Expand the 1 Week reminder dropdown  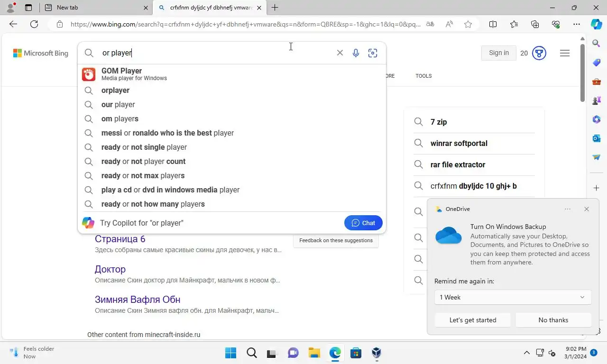point(513,297)
